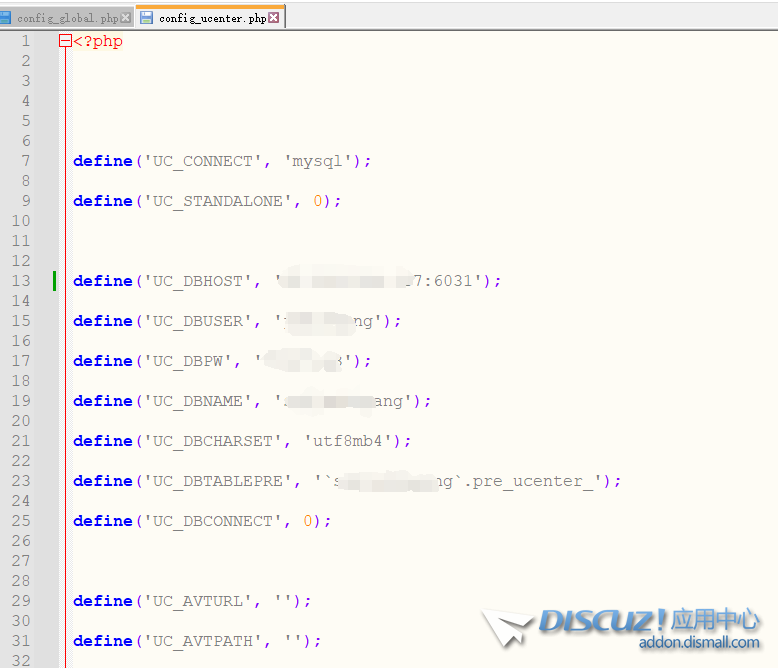Click line number 25 in the margin
778x668 pixels.
pyautogui.click(x=21, y=521)
